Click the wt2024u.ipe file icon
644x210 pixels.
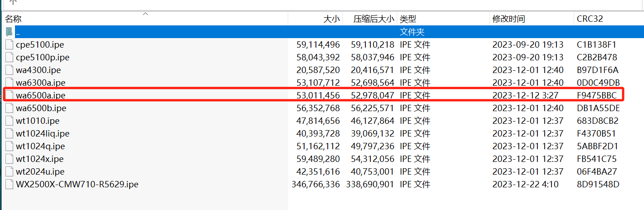click(x=9, y=172)
